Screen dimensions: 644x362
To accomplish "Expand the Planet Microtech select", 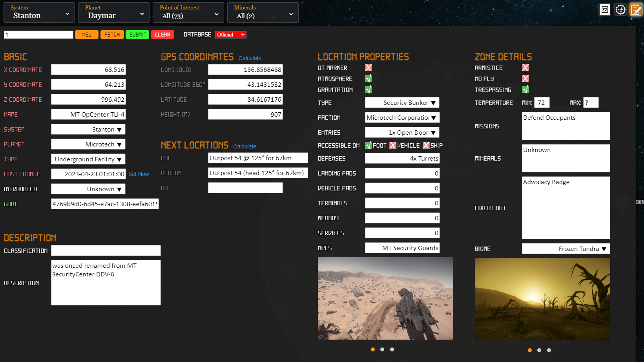I will pyautogui.click(x=88, y=144).
